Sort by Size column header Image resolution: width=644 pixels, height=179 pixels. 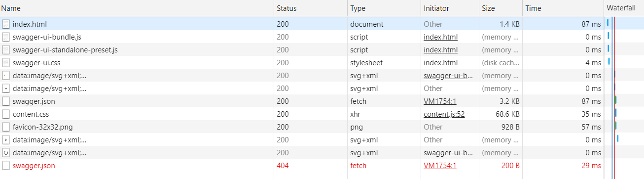pos(501,8)
